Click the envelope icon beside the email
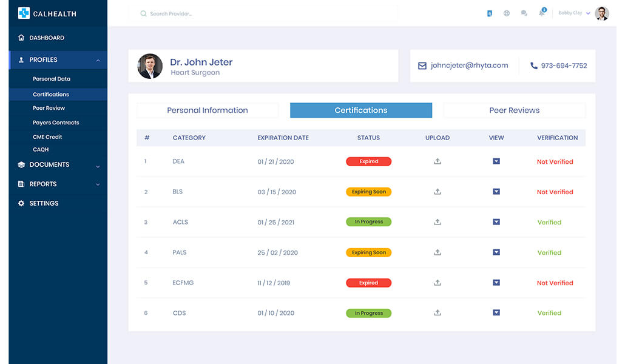 click(422, 65)
